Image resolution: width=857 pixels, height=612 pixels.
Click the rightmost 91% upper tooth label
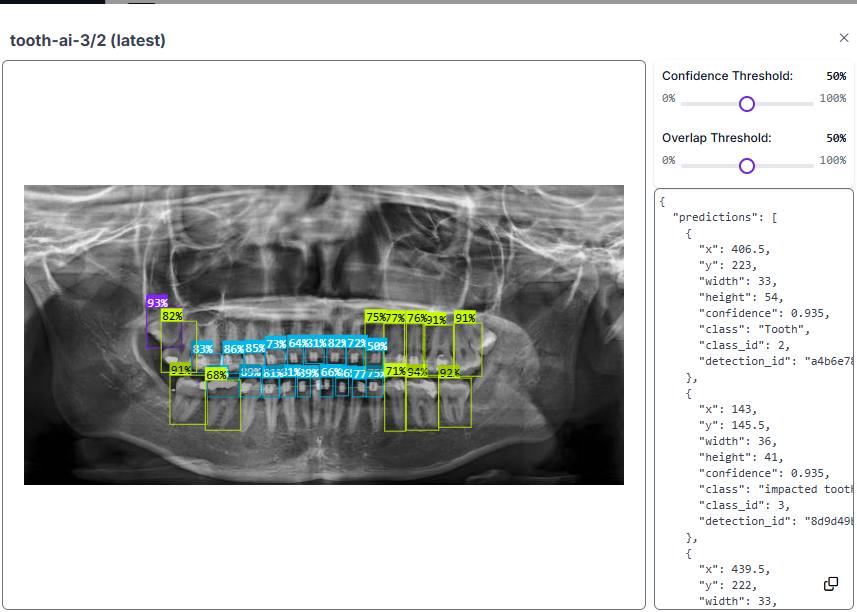[465, 317]
